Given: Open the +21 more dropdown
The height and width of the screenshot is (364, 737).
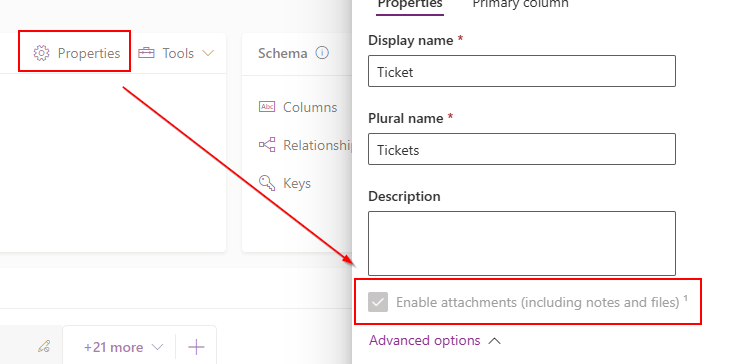Looking at the screenshot, I should tap(123, 348).
